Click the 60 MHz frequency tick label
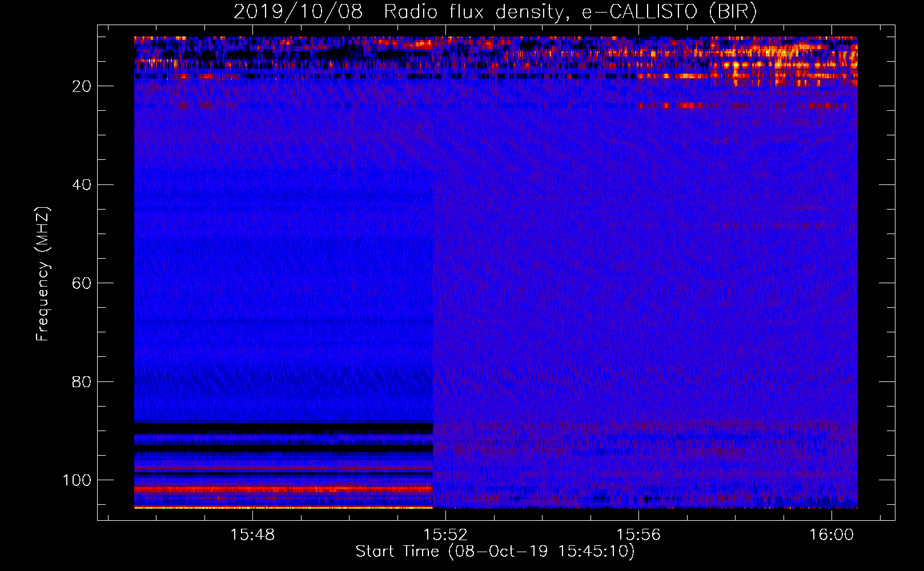Screen dimensions: 924x571 click(x=82, y=283)
